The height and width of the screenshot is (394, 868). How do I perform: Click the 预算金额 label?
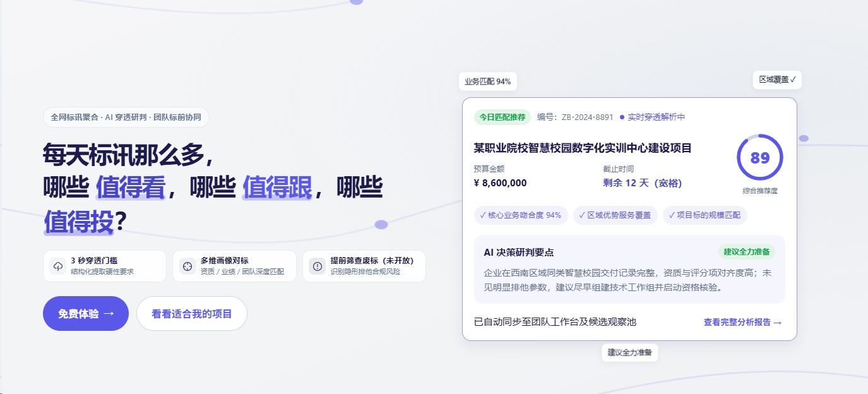tap(489, 169)
